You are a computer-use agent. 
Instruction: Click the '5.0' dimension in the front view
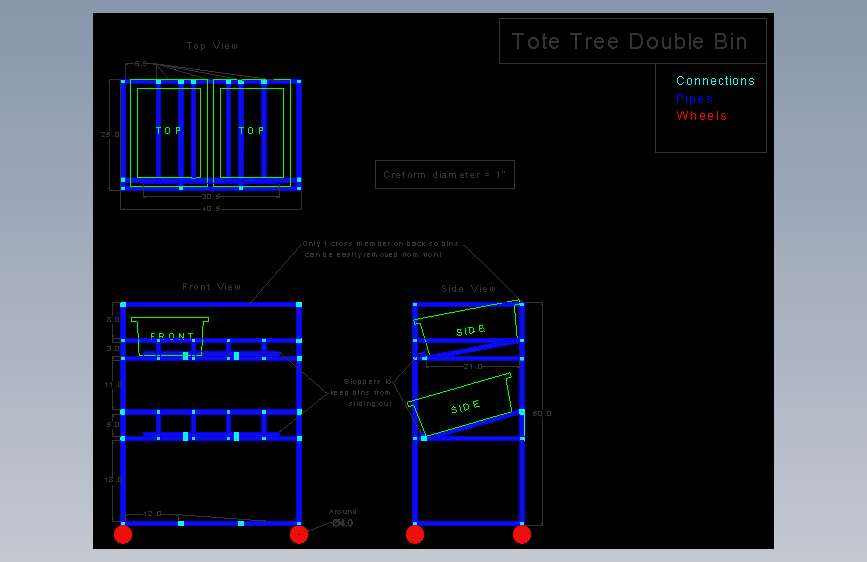[x=113, y=425]
